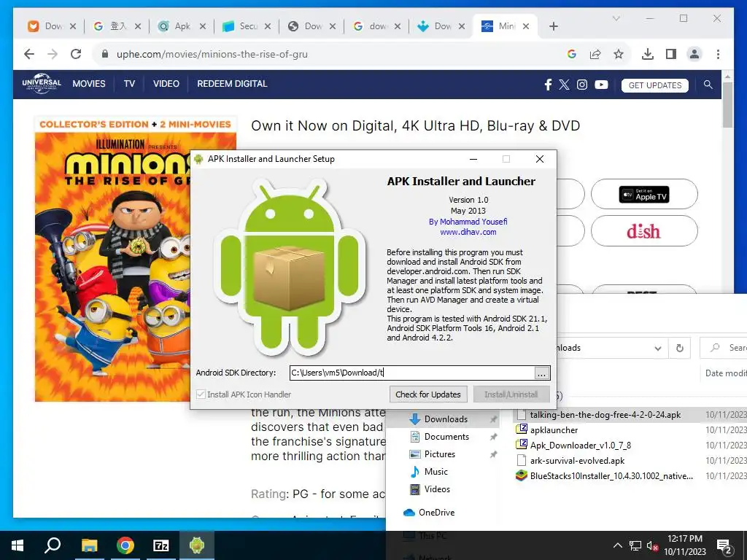The width and height of the screenshot is (747, 560).
Task: Close the active Mini tab
Action: [526, 26]
